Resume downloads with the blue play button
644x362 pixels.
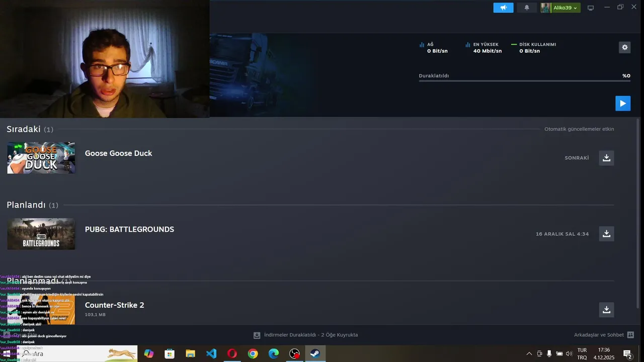pos(622,103)
